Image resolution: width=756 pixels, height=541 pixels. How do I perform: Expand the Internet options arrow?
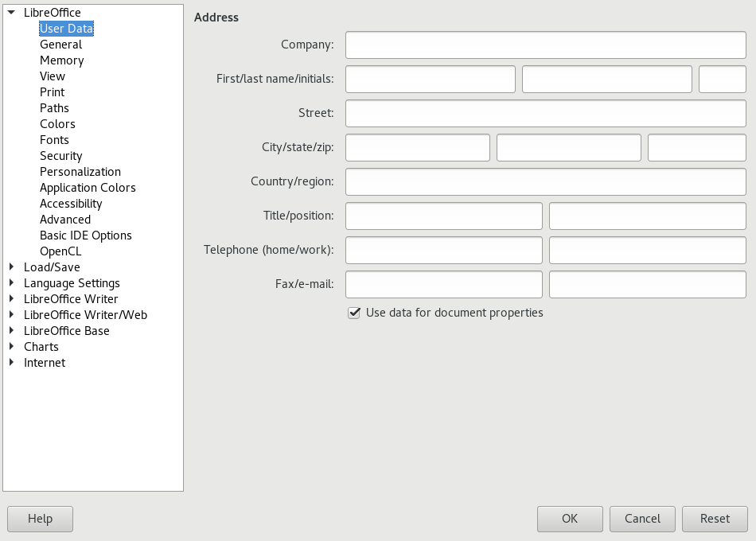(x=12, y=363)
